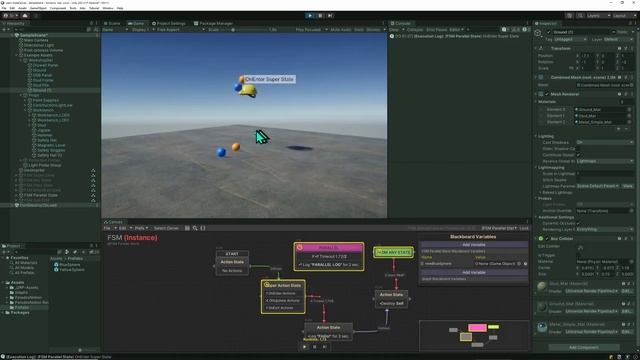The height and width of the screenshot is (360, 640).
Task: Select the Hierarchy tab
Action: pos(14,23)
